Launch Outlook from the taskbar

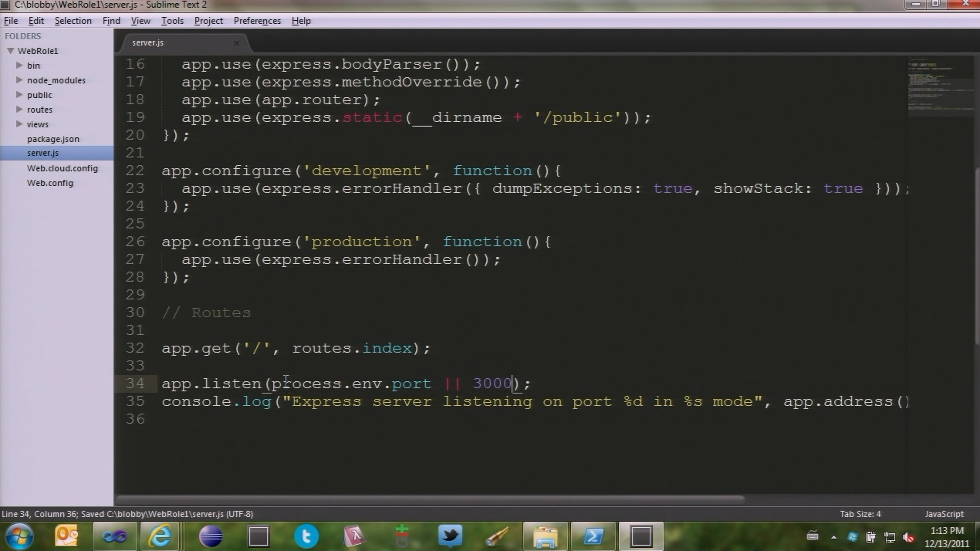pos(67,536)
